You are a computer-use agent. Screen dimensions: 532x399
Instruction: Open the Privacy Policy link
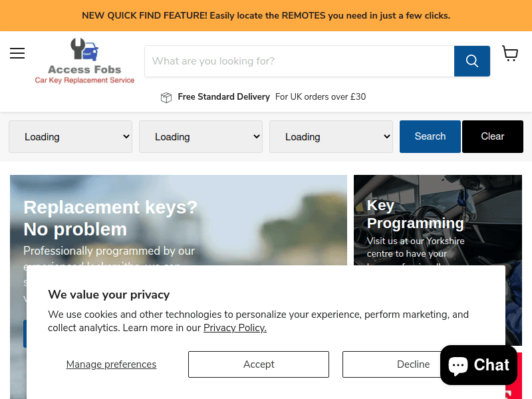235,328
